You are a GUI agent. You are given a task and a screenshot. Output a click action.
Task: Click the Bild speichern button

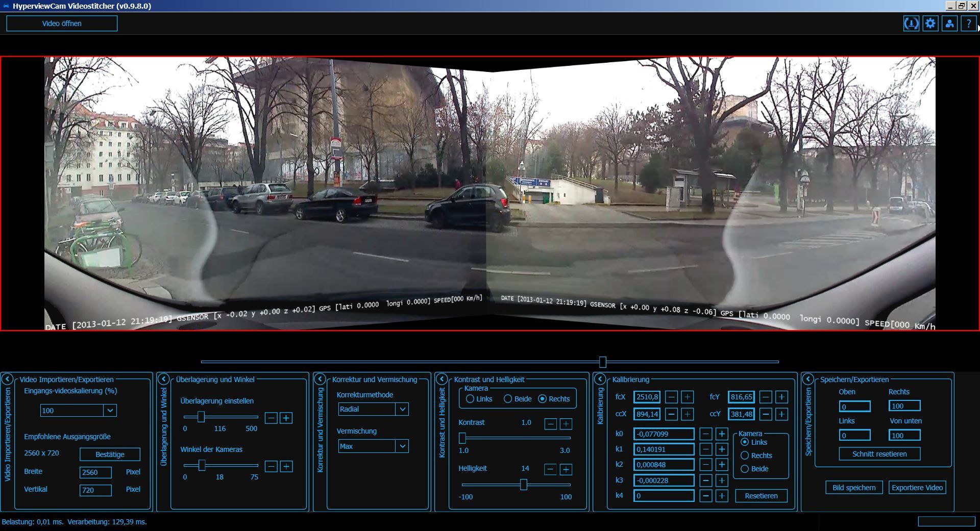click(854, 488)
